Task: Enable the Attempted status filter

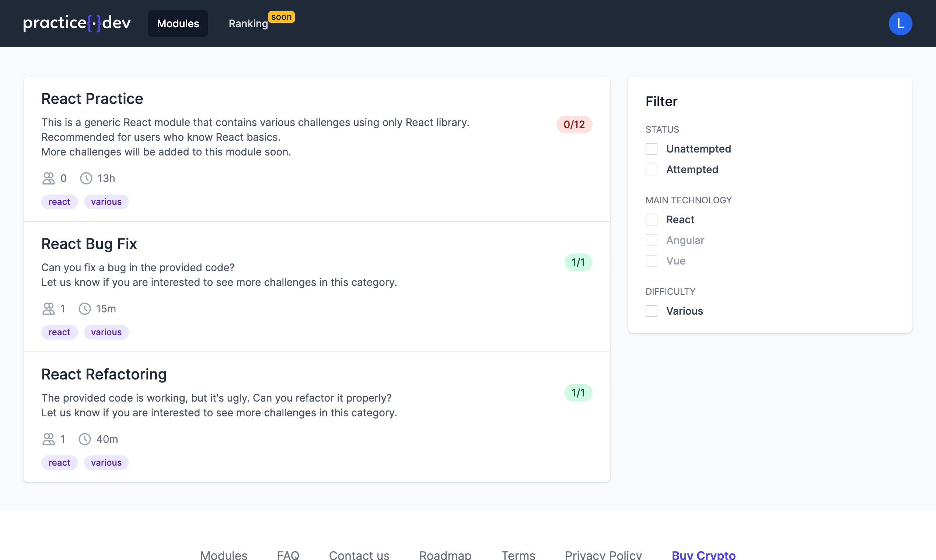Action: (x=652, y=169)
